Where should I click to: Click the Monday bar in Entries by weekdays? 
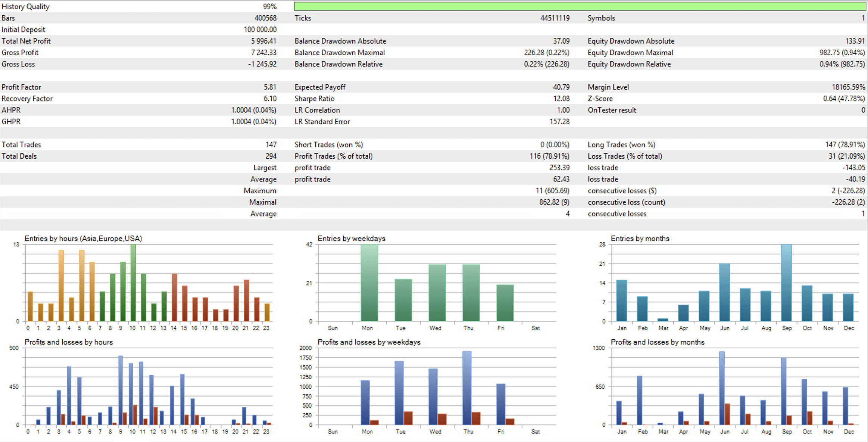[x=369, y=283]
